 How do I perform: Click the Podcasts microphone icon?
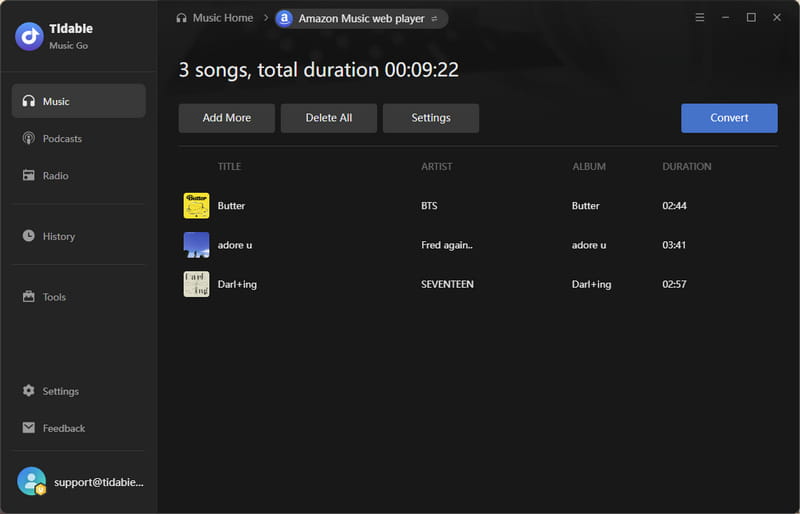click(x=29, y=138)
